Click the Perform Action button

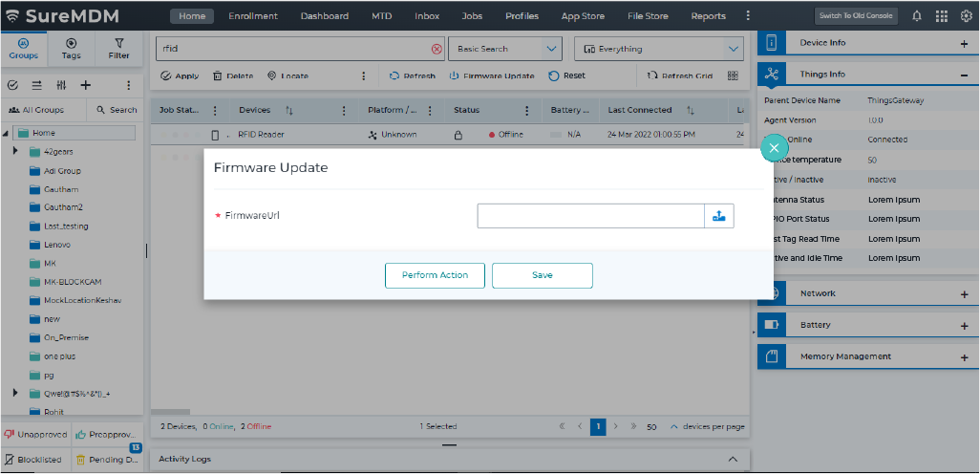[435, 275]
